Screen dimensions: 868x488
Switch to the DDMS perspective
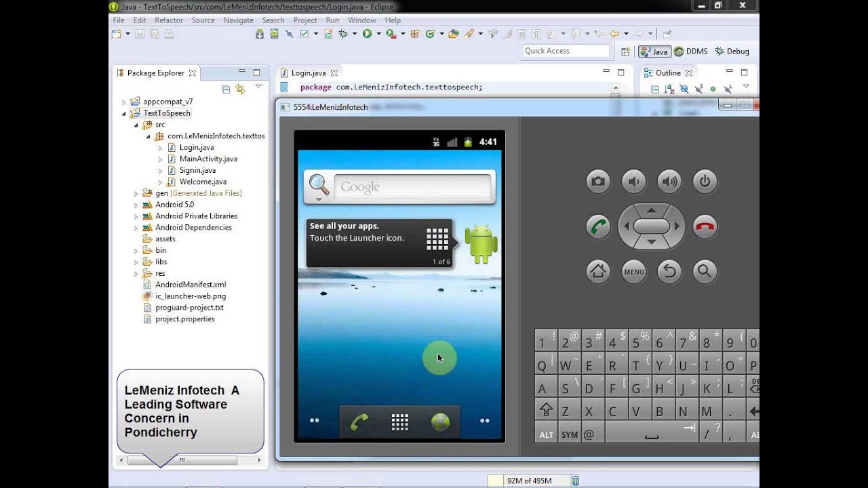(x=691, y=52)
